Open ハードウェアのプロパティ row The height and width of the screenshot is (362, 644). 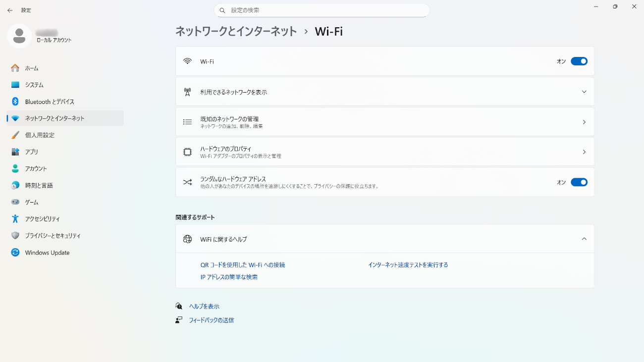point(384,152)
